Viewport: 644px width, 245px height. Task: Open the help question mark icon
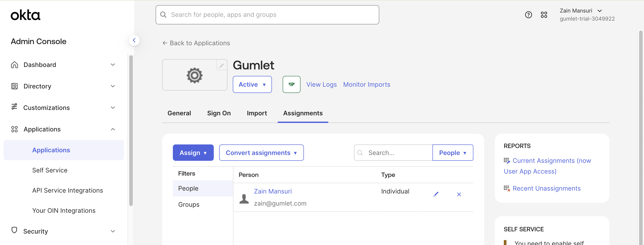528,15
